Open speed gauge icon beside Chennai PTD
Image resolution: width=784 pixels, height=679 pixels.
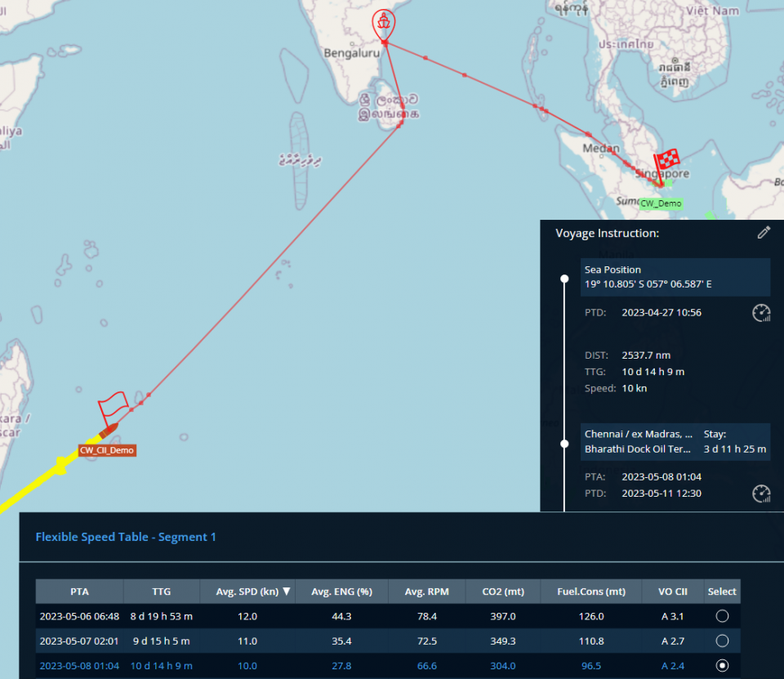761,494
